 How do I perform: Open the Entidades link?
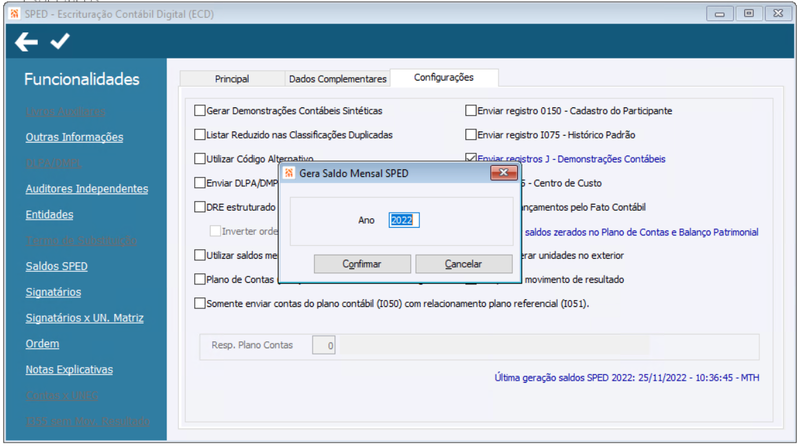tap(49, 215)
